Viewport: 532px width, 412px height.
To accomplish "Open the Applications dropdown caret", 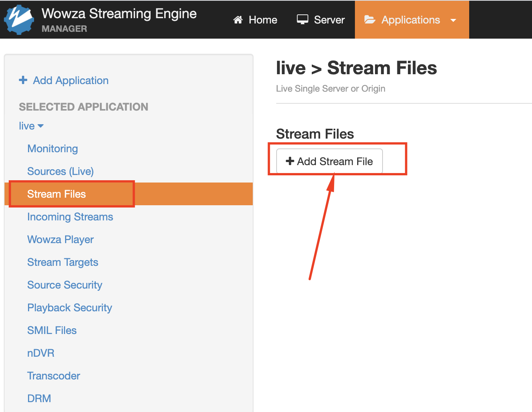I will [x=453, y=20].
